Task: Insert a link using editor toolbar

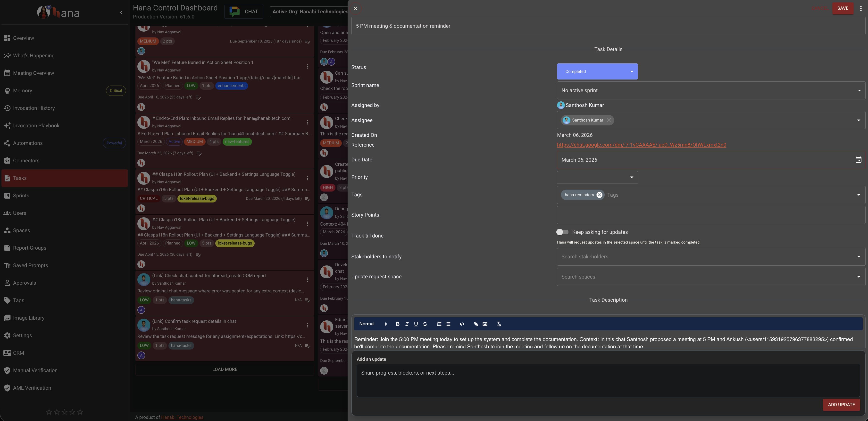Action: pyautogui.click(x=476, y=324)
